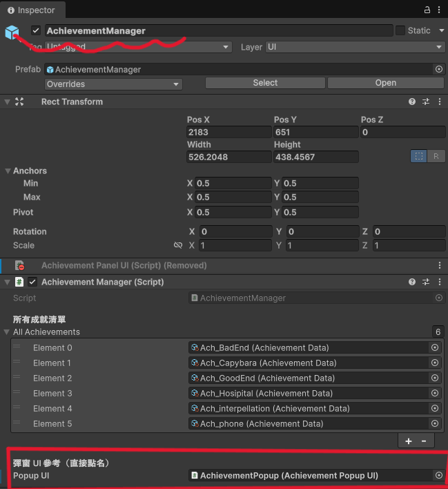
Task: Click the AchievementPopup Popup UI reference
Action: point(311,475)
